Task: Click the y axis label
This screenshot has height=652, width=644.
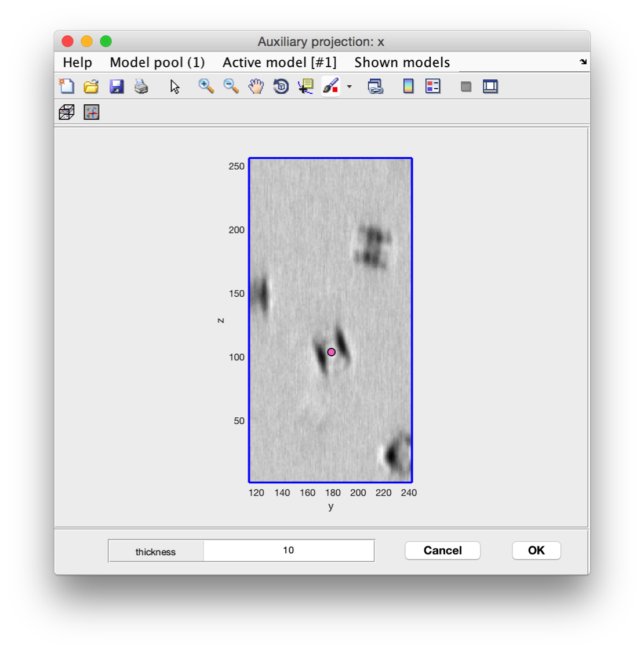Action: (x=331, y=506)
